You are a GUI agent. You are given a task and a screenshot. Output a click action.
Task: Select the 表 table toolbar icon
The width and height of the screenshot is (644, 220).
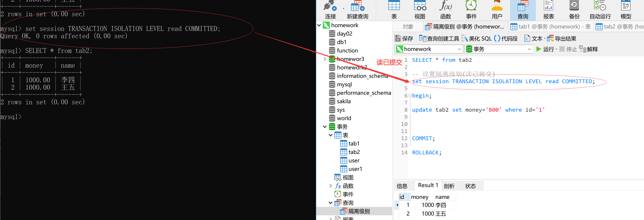pyautogui.click(x=394, y=10)
